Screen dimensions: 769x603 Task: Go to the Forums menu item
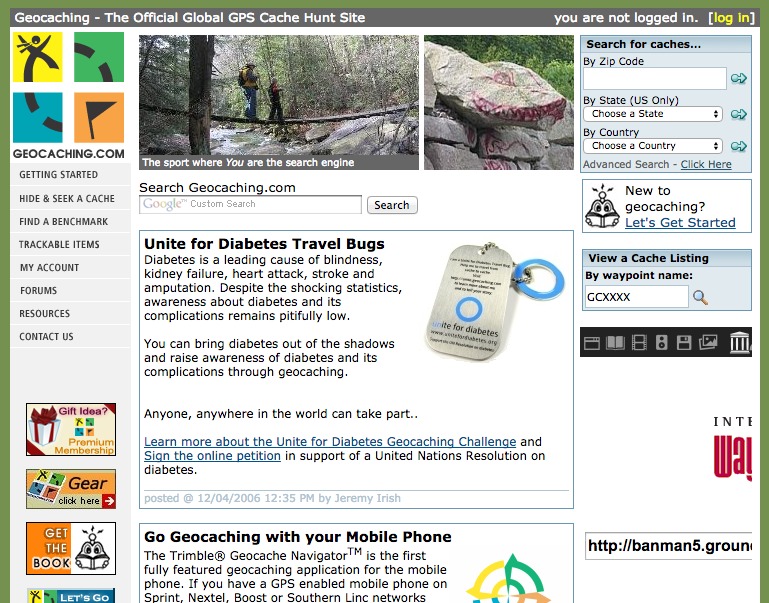point(38,291)
